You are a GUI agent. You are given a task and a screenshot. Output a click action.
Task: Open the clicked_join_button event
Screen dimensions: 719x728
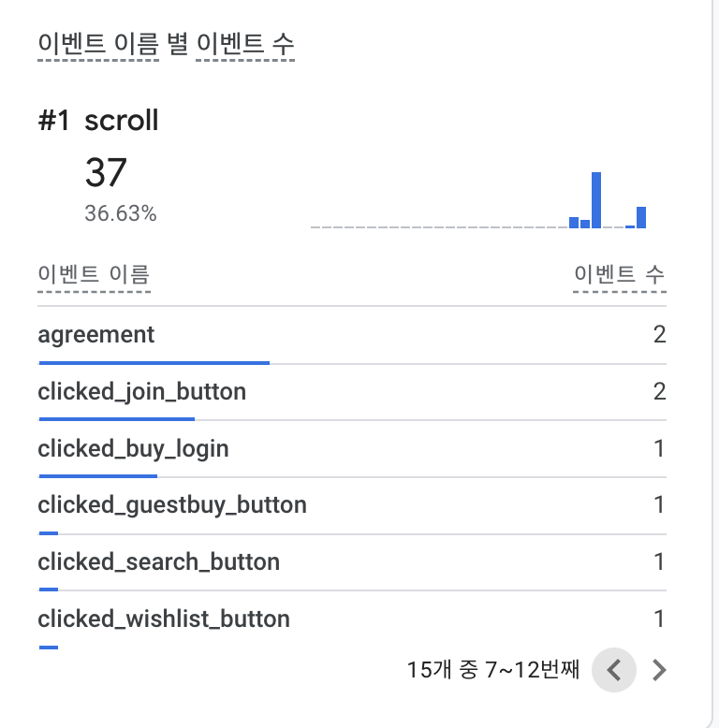coord(141,392)
